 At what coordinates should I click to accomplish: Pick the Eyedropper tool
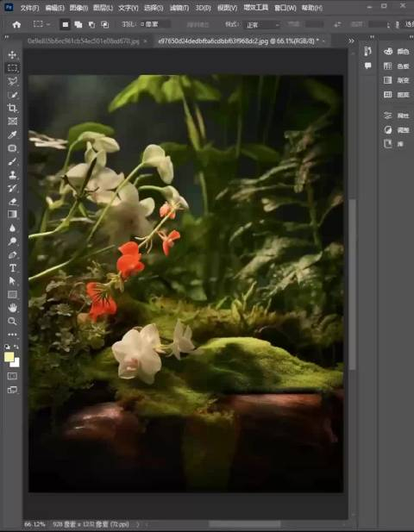pos(12,135)
